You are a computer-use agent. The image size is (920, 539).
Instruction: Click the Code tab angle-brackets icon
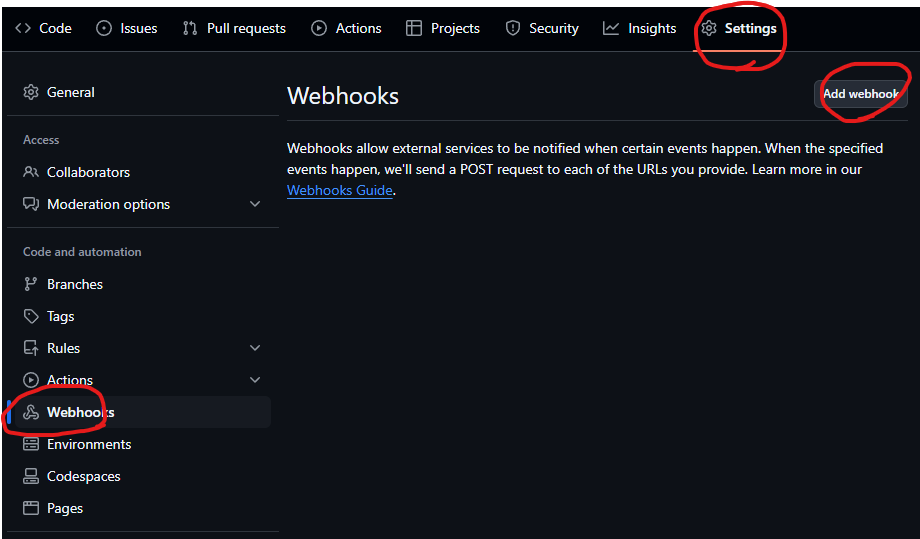tap(23, 28)
